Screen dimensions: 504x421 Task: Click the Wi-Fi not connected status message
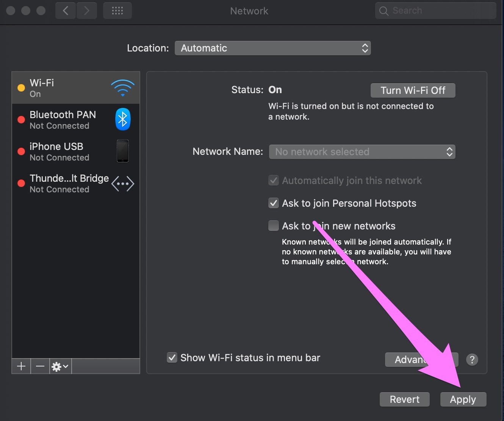(x=351, y=111)
